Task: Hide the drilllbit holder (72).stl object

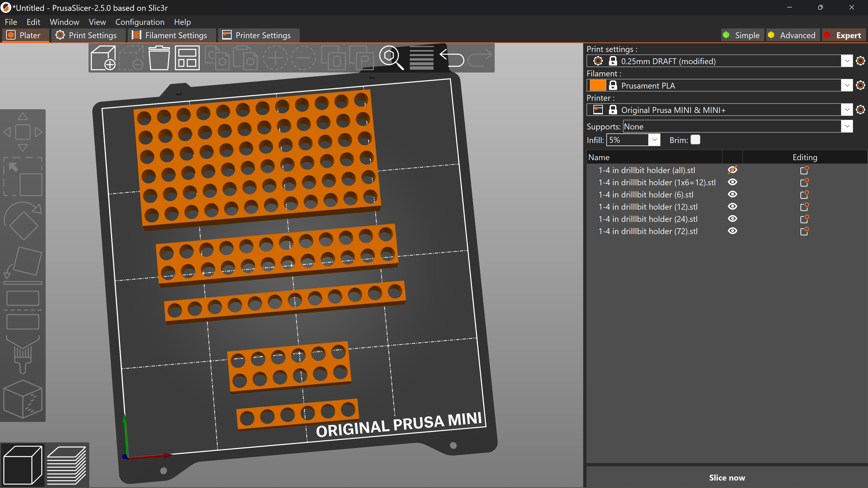Action: [732, 231]
